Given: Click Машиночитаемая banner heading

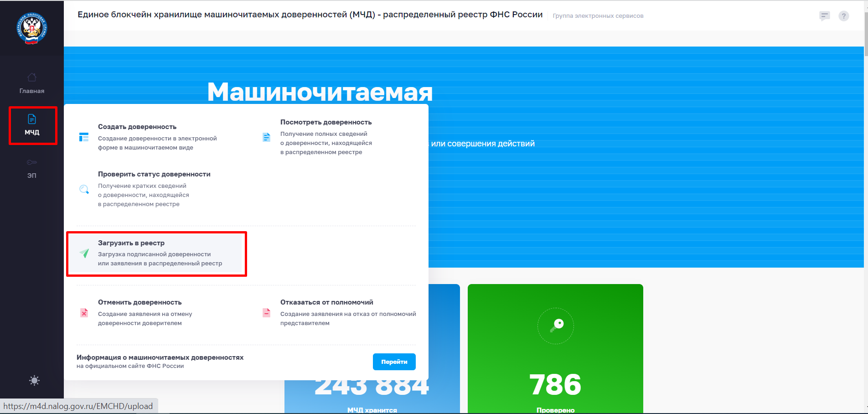Looking at the screenshot, I should pyautogui.click(x=320, y=92).
